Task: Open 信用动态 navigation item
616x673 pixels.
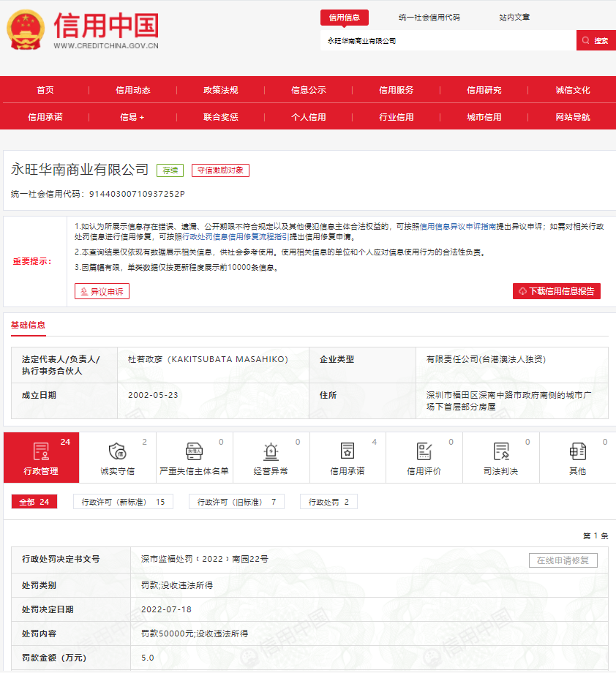Action: tap(133, 90)
